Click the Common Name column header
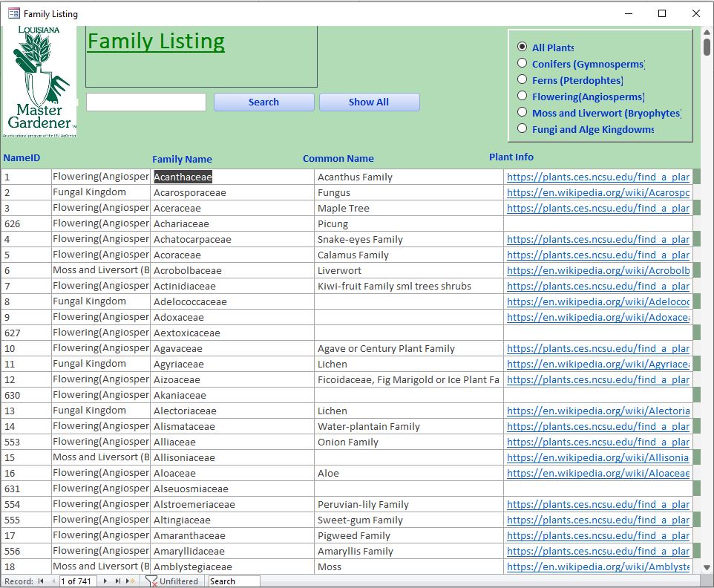This screenshot has width=714, height=588. (x=338, y=158)
